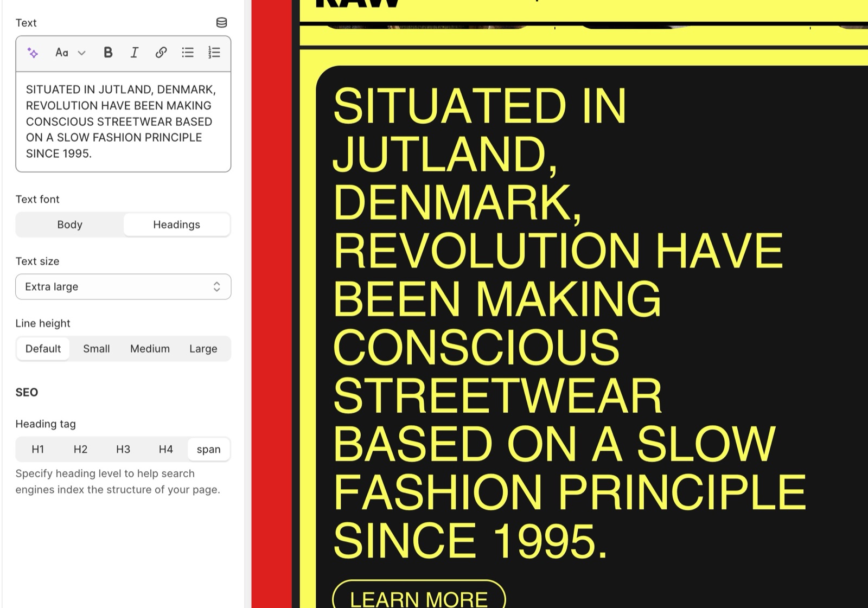Image resolution: width=868 pixels, height=608 pixels.
Task: Choose H2 heading tag
Action: coord(80,449)
